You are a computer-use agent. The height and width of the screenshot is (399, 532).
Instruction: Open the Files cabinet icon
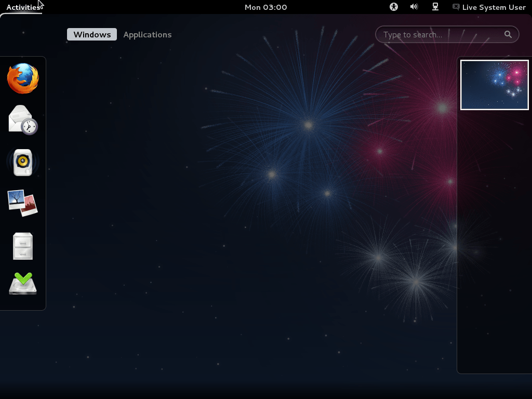click(x=23, y=246)
